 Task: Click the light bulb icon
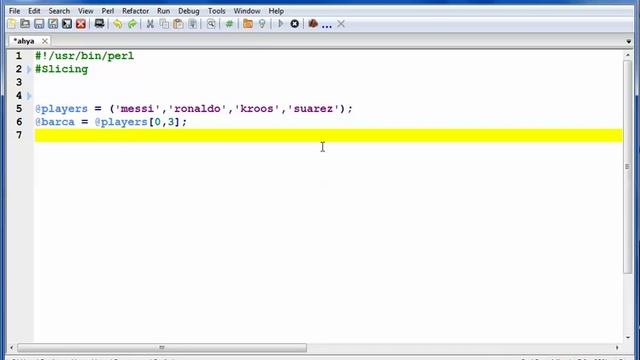tap(262, 24)
